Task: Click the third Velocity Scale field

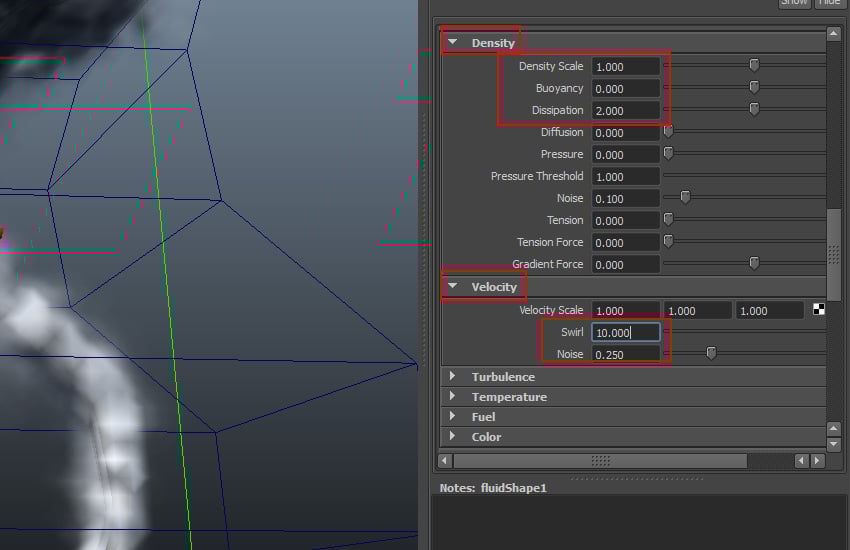Action: (769, 310)
